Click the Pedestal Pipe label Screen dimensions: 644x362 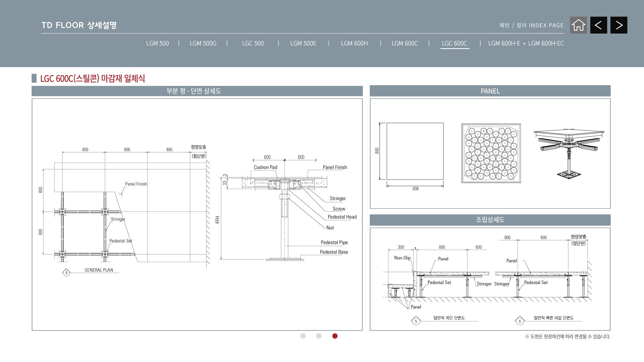pyautogui.click(x=334, y=242)
